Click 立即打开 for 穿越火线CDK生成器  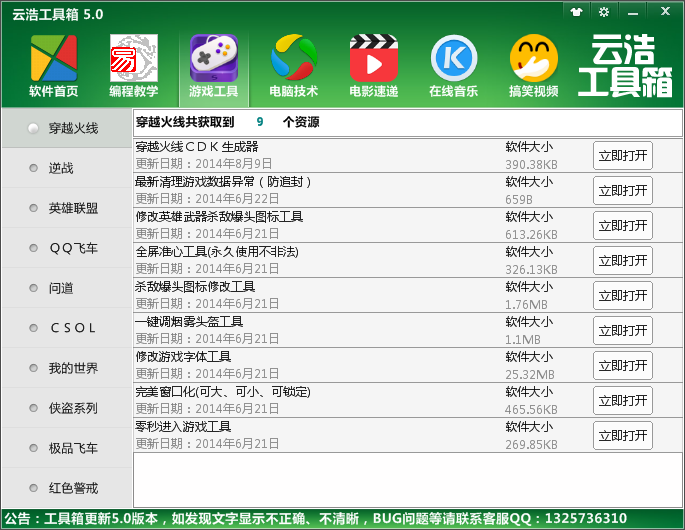pos(623,156)
